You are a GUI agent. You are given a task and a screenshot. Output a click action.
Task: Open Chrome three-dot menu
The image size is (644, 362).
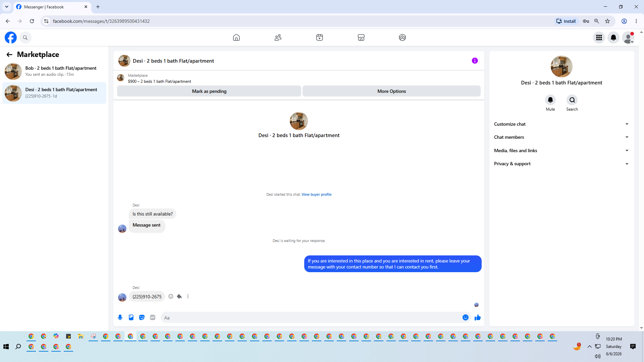click(x=636, y=21)
